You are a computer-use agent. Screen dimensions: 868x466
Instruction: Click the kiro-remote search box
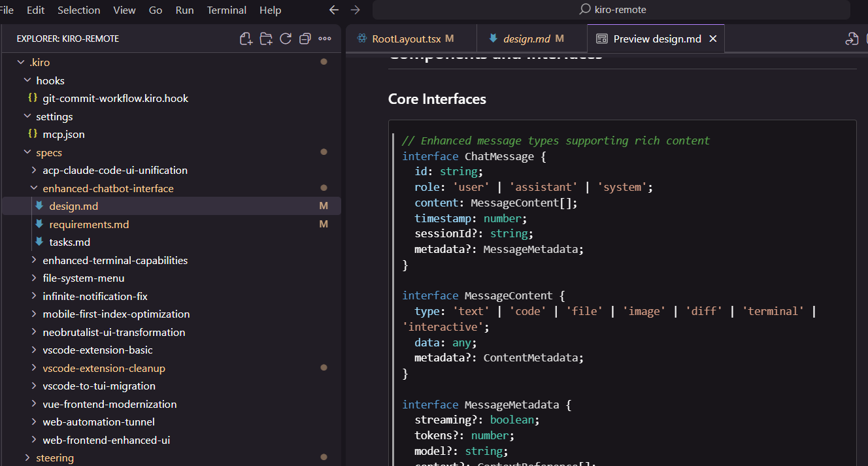[x=611, y=10]
